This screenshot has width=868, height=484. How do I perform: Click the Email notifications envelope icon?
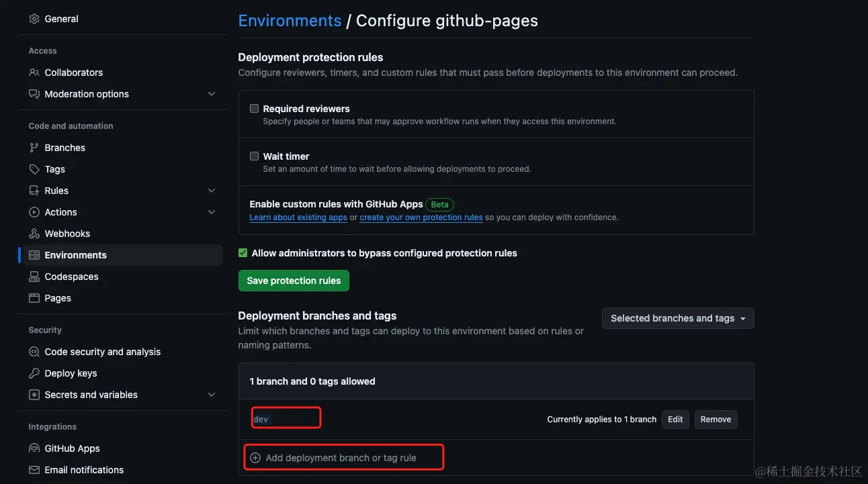pyautogui.click(x=34, y=470)
